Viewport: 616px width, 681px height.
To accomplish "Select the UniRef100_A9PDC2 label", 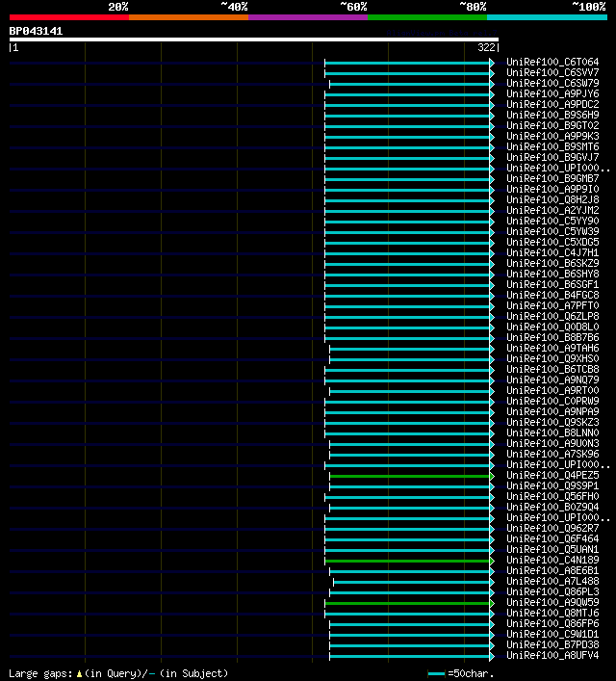I will 552,105.
